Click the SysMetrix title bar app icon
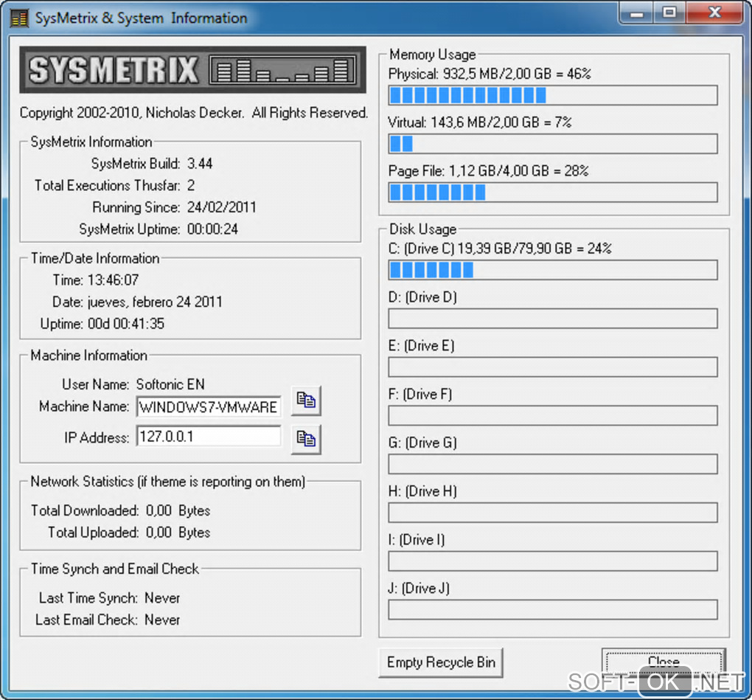This screenshot has height=700, width=752. pos(20,18)
